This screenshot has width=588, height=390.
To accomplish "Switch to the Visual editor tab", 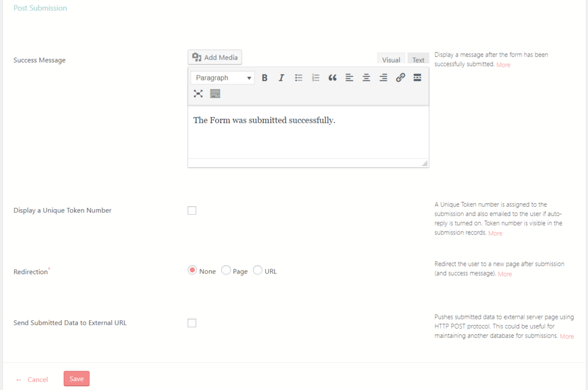I will click(391, 59).
